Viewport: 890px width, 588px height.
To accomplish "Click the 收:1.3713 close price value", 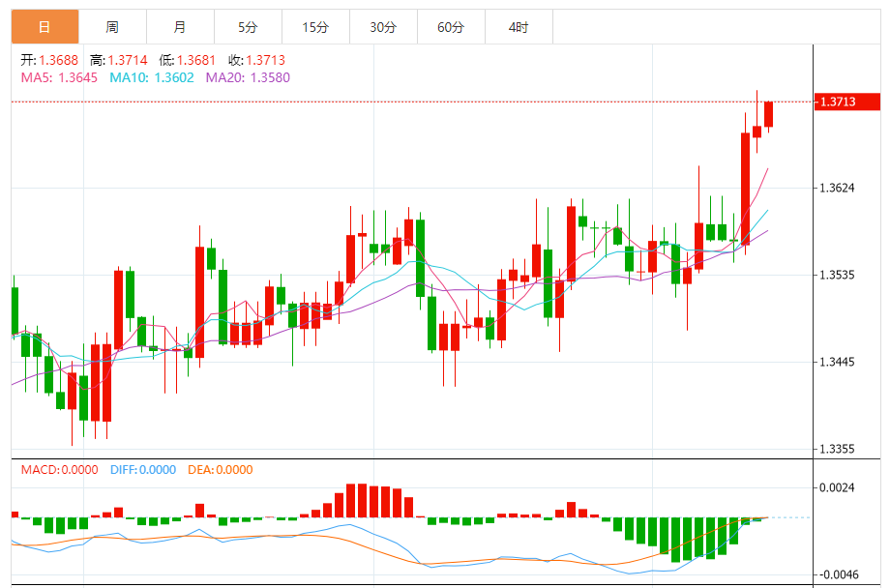I will click(x=256, y=60).
